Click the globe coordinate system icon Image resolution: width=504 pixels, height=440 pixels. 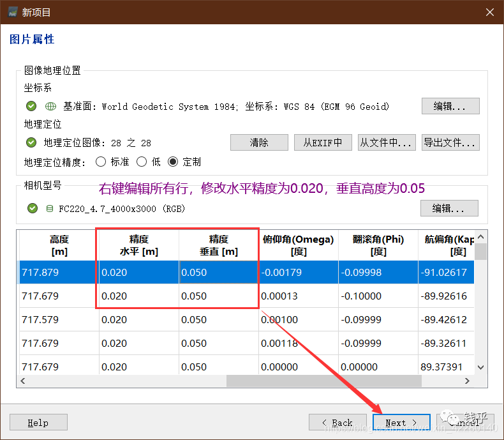coord(50,107)
